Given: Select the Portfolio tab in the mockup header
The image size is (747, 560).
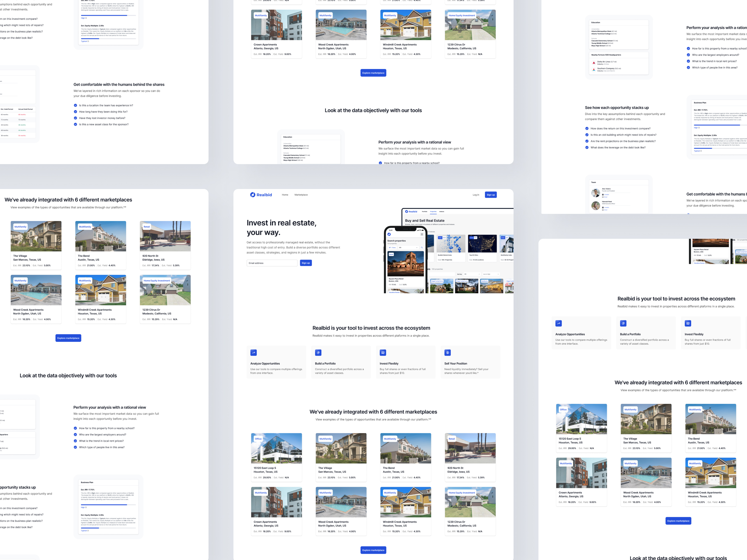Looking at the screenshot, I should (x=424, y=212).
